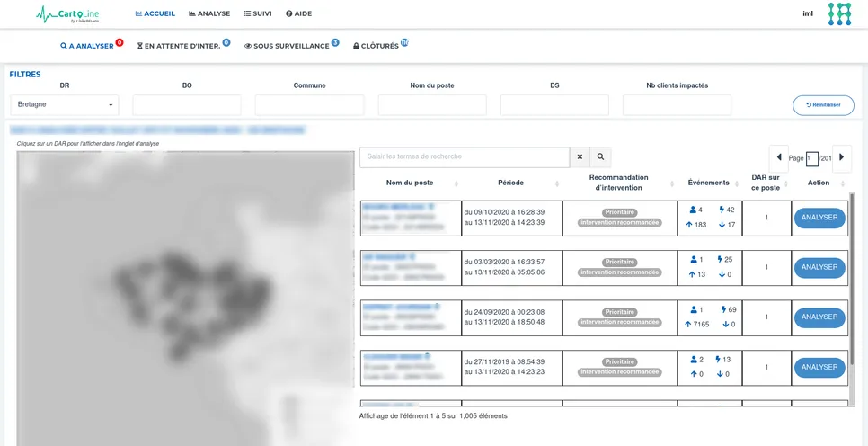Viewport: 868px width, 446px height.
Task: Sort by Période column arrows
Action: click(x=557, y=183)
